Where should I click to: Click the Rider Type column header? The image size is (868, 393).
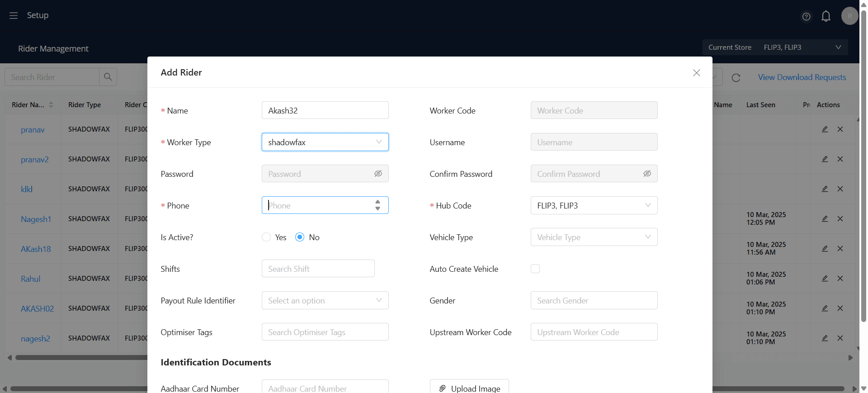(x=85, y=105)
